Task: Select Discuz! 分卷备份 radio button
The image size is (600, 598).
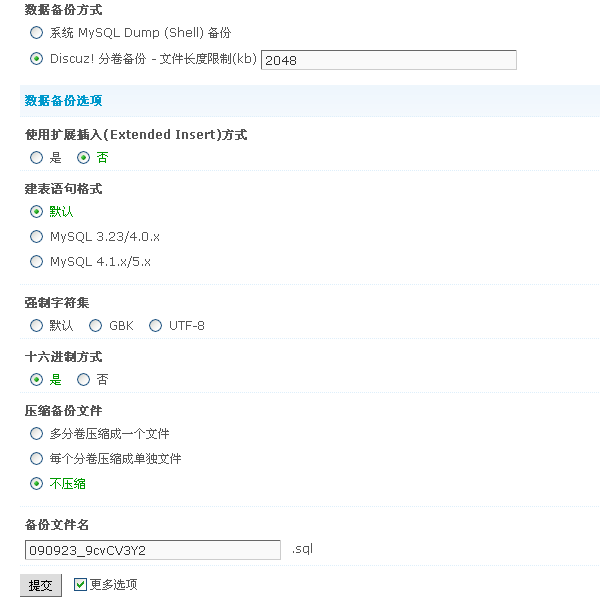Action: pos(37,59)
